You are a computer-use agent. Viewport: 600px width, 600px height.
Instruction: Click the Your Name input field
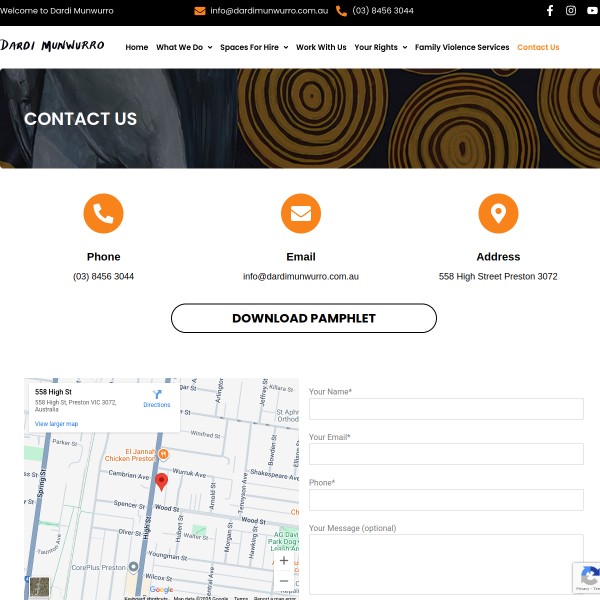446,409
